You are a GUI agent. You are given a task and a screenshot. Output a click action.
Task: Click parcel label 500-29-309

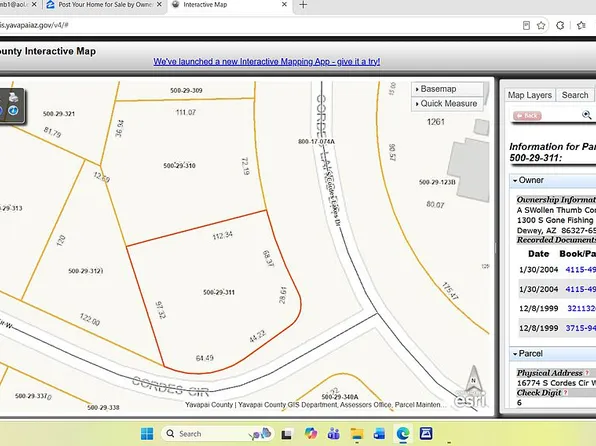(x=186, y=90)
